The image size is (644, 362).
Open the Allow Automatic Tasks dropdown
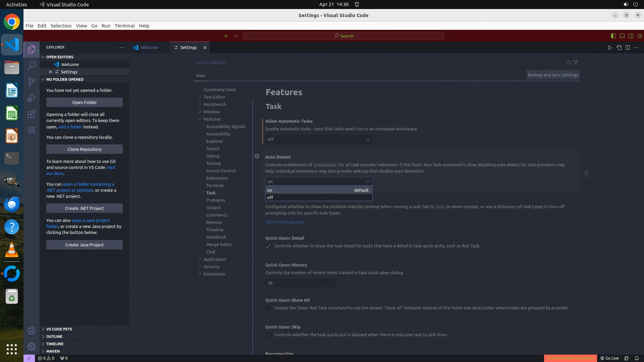(x=318, y=139)
